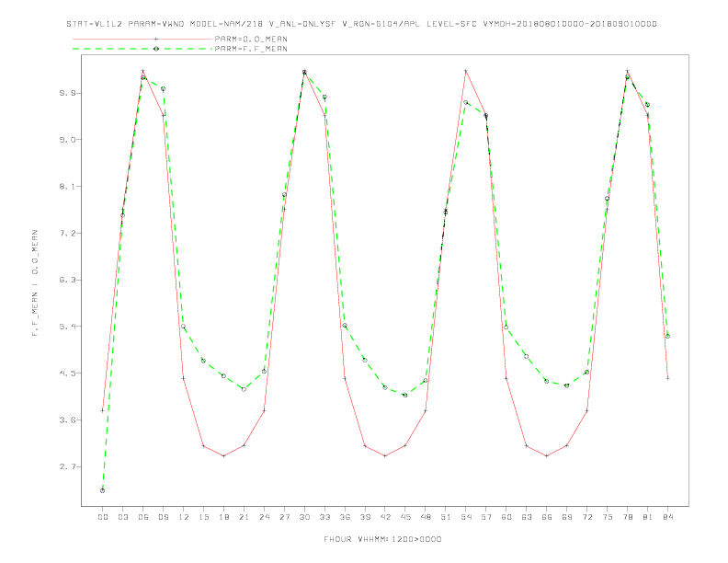Viewport: 728px width, 563px height.
Task: Click x-axis tick label 27
Action: [284, 517]
